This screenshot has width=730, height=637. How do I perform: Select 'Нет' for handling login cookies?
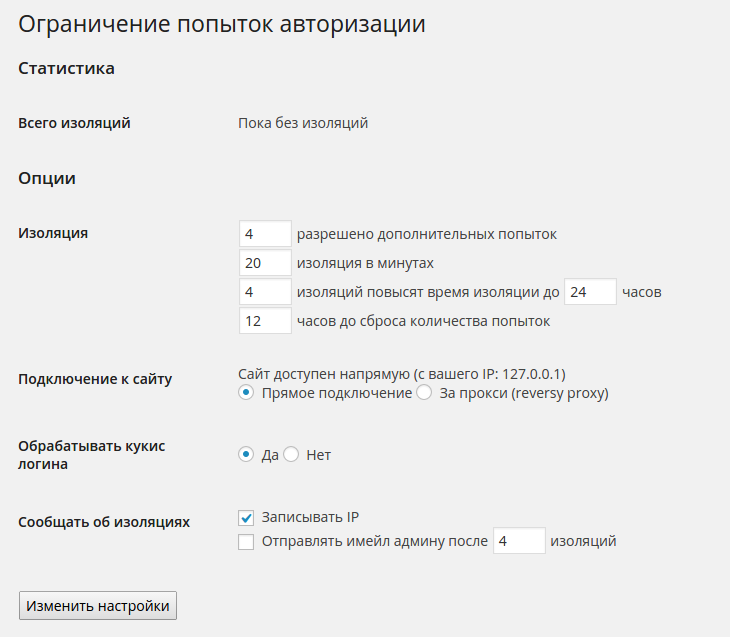[x=292, y=455]
